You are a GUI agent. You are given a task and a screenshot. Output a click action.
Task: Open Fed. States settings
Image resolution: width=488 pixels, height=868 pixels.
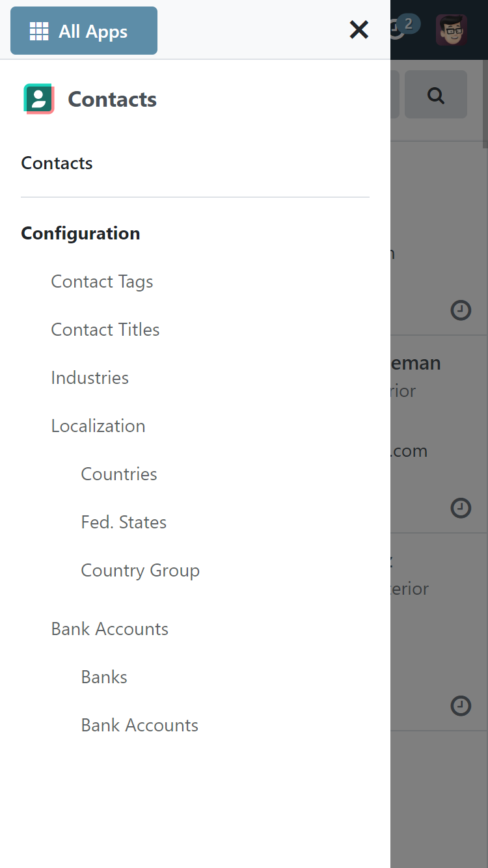[124, 522]
